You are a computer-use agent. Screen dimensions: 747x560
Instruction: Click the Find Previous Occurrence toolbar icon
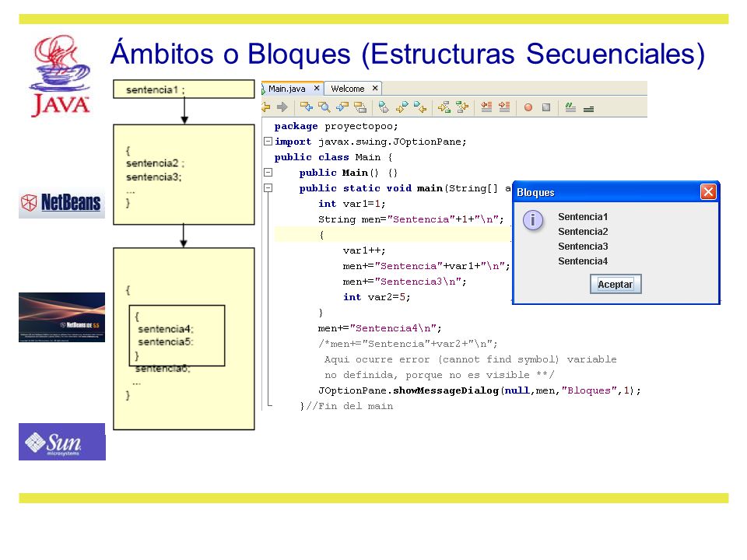[306, 107]
